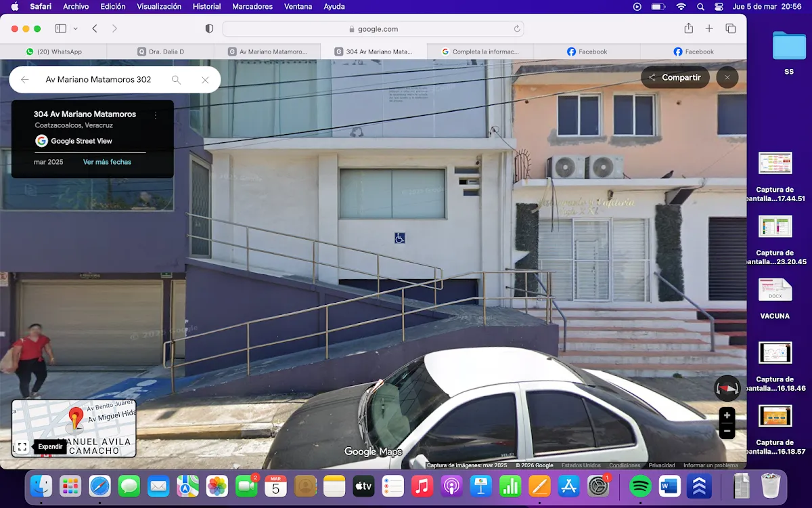
Task: Click the minimap thumbnail with red pin
Action: [74, 428]
